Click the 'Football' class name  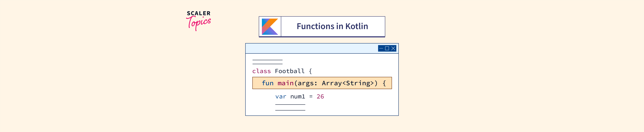pos(290,71)
